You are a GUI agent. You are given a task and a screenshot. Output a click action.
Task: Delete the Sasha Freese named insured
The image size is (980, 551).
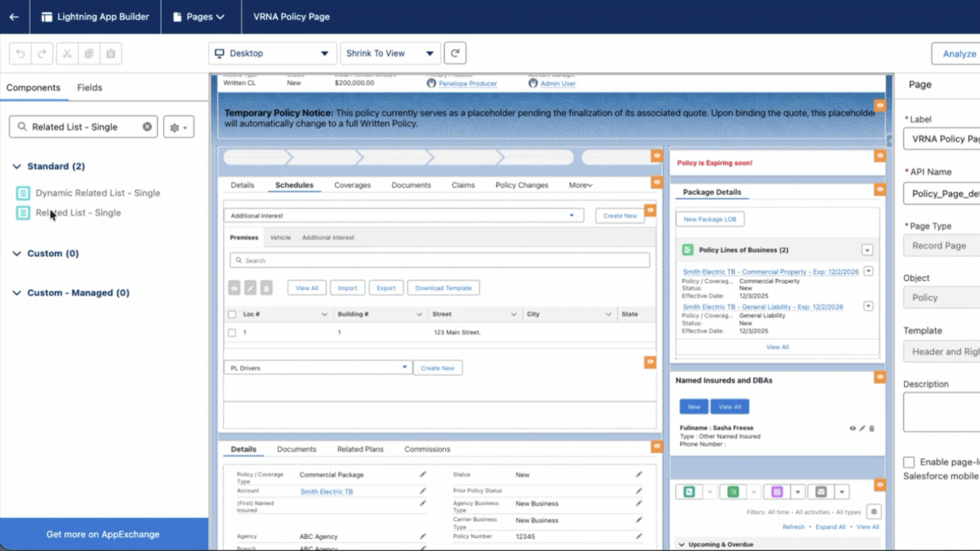[x=872, y=429]
